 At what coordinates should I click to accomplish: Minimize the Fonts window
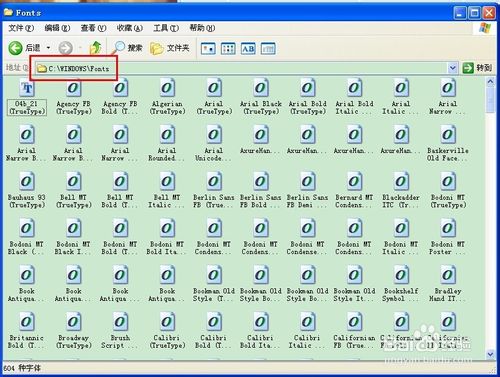[460, 13]
